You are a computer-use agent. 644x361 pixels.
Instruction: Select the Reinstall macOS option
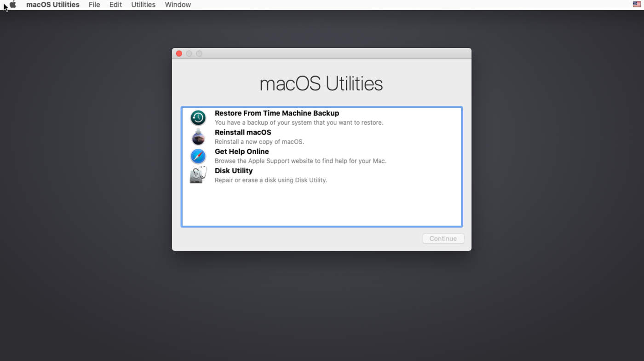(x=243, y=132)
